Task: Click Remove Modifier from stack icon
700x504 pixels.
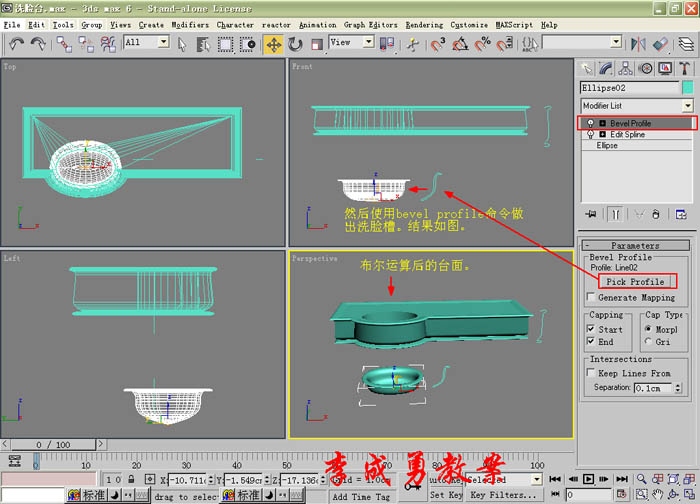Action: pyautogui.click(x=656, y=214)
